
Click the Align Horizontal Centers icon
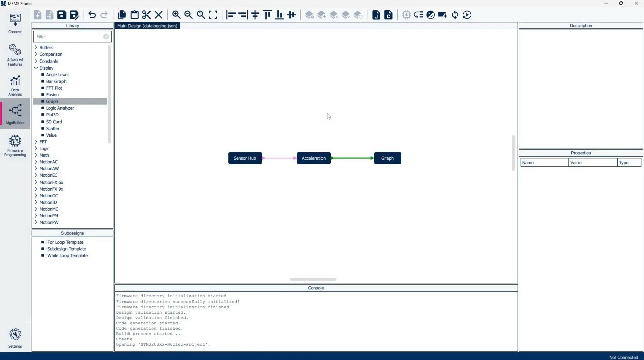[x=255, y=15]
